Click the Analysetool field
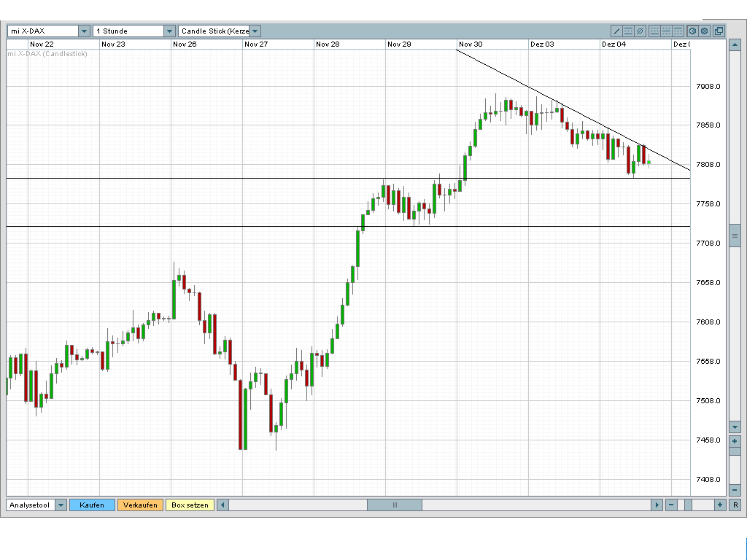747x560 pixels. 31,505
